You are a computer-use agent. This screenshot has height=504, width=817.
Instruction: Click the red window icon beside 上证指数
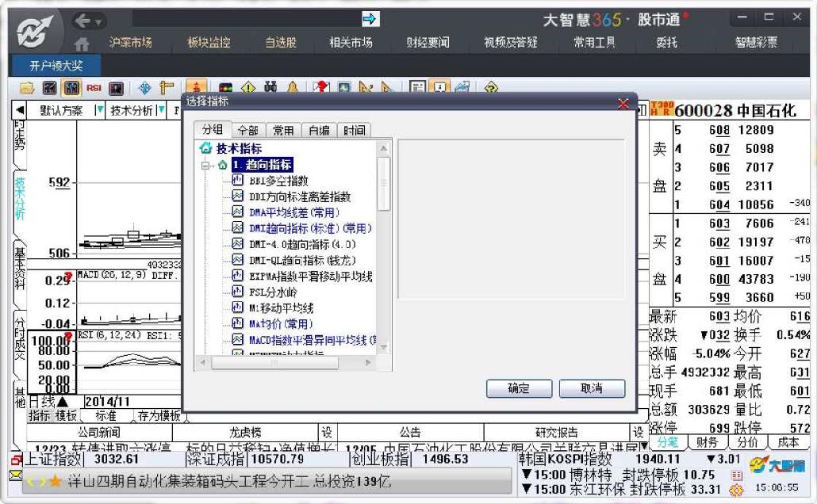pyautogui.click(x=16, y=460)
